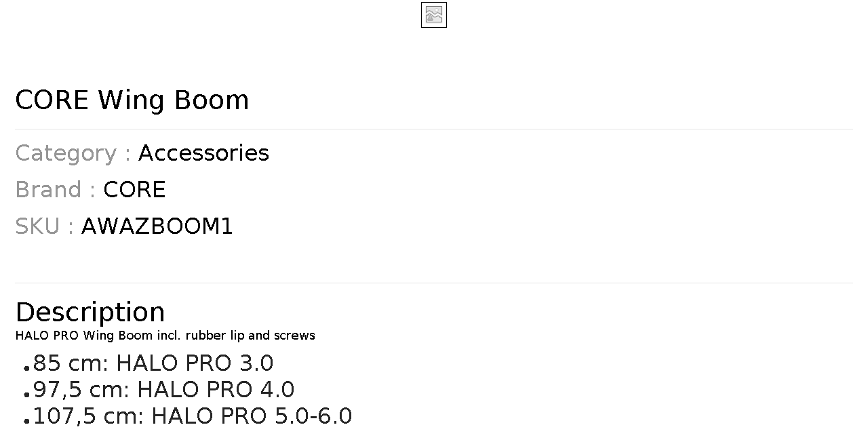This screenshot has height=444, width=868.
Task: Click the HALO PRO 3.0 text
Action: coord(195,363)
